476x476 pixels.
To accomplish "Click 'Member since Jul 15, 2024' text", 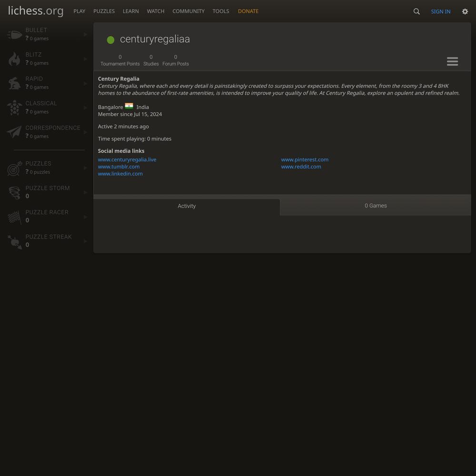I will [130, 114].
